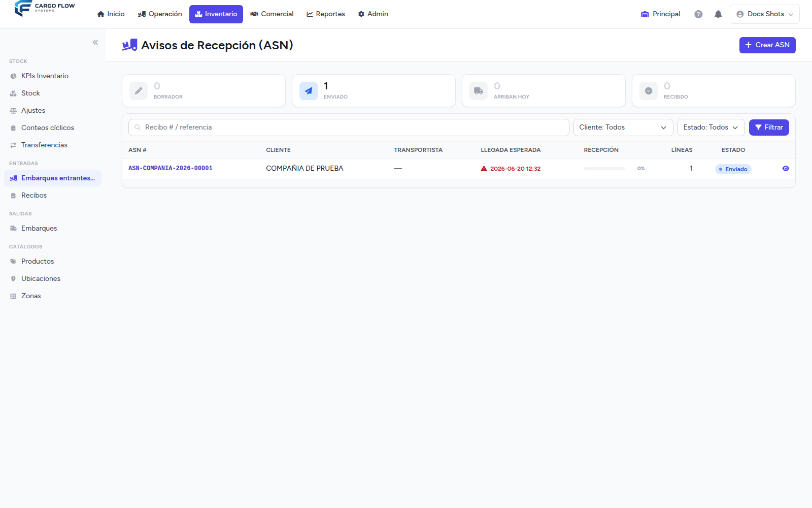Click the LLEGADA ESPERADA column header

click(x=511, y=150)
